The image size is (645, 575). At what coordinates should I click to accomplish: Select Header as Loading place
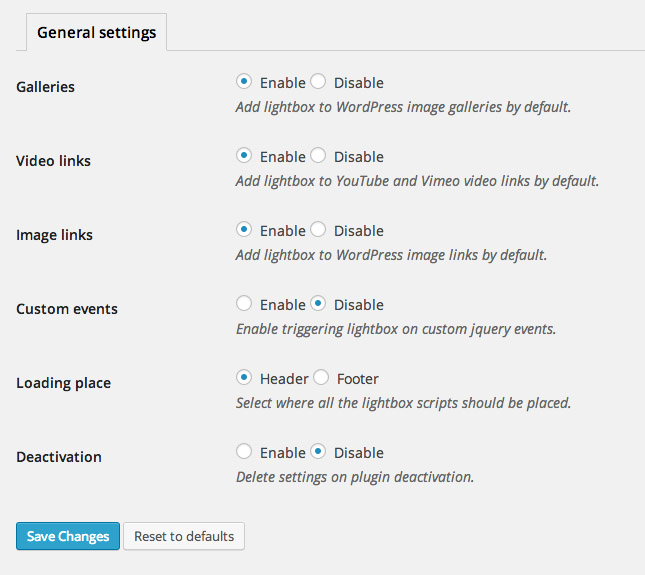(x=244, y=377)
